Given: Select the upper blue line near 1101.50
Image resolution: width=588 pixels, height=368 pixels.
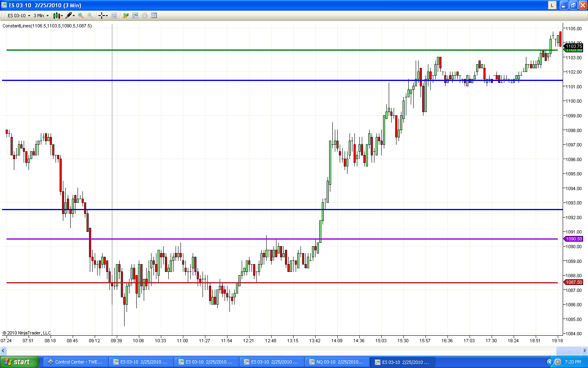Looking at the screenshot, I should click(282, 80).
